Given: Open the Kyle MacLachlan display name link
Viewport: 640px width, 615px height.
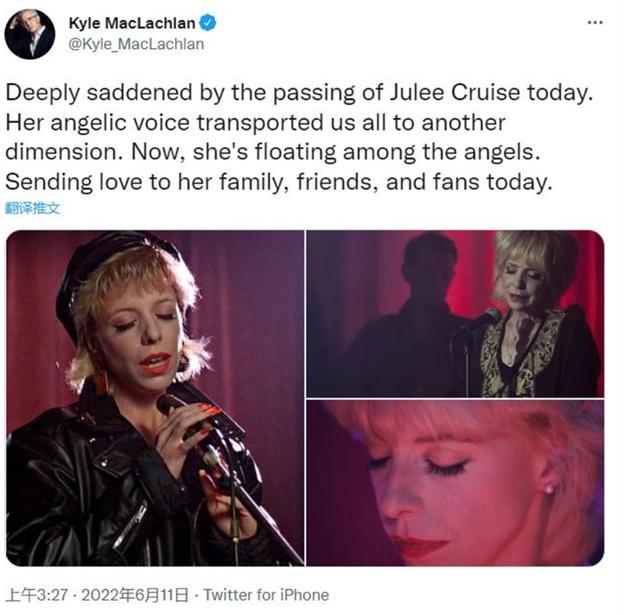Looking at the screenshot, I should (x=130, y=23).
